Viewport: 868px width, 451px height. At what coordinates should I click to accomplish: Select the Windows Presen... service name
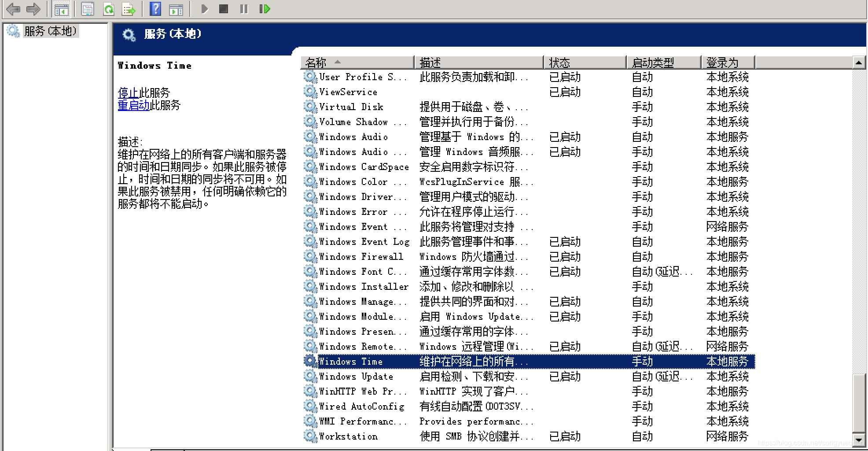click(x=363, y=331)
